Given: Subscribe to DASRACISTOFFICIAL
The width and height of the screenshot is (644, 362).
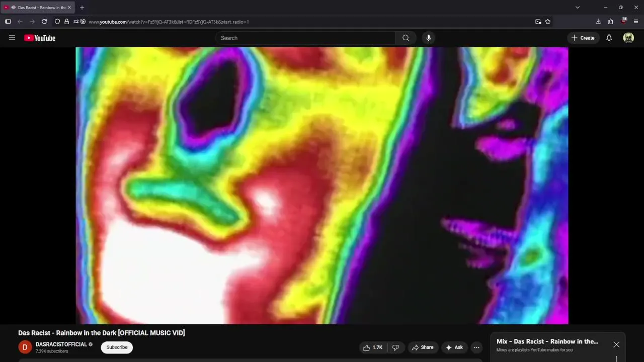Looking at the screenshot, I should coord(117,347).
